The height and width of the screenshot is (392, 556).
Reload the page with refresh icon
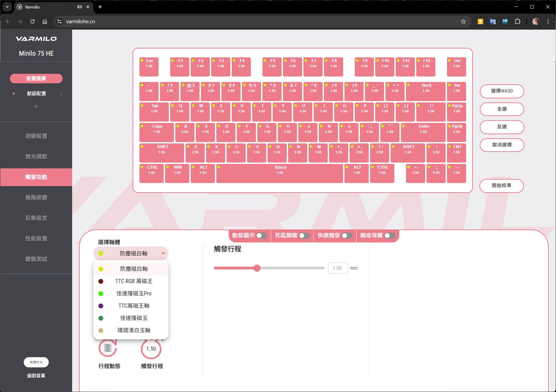32,22
